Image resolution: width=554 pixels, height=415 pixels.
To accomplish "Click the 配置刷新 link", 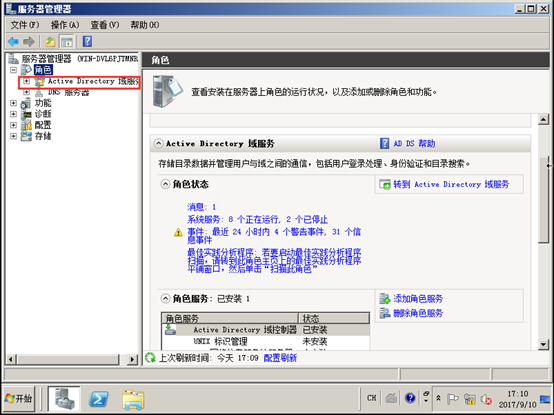I will tap(280, 358).
